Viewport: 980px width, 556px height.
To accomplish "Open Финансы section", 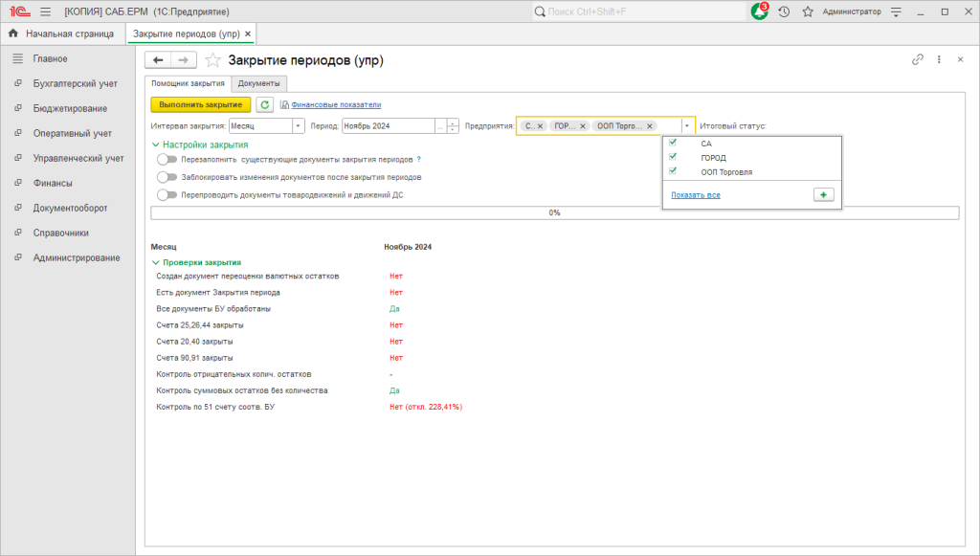I will point(53,183).
